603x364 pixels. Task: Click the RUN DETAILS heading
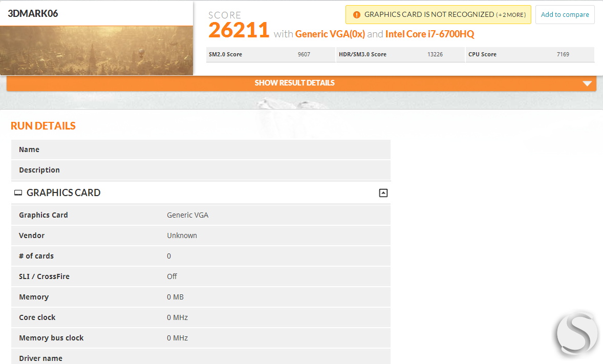(43, 126)
